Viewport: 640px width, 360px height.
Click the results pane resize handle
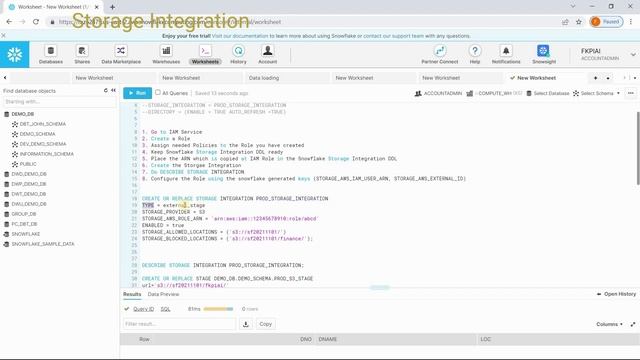click(x=380, y=288)
